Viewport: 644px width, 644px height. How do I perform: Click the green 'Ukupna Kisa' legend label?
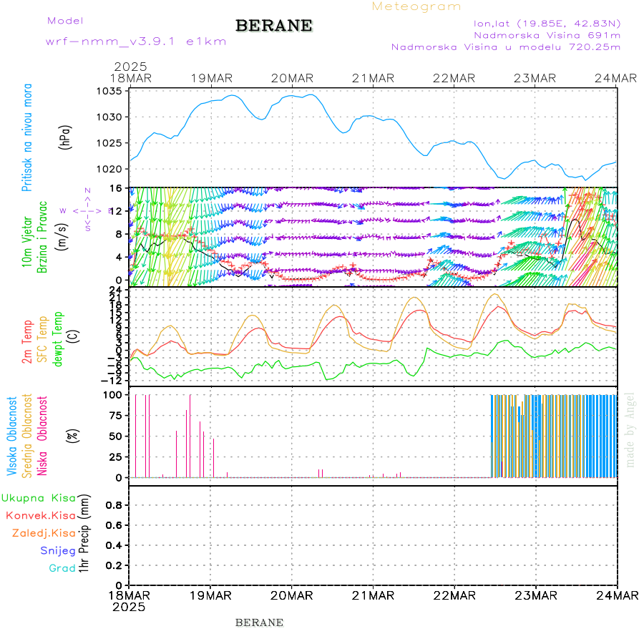[39, 498]
